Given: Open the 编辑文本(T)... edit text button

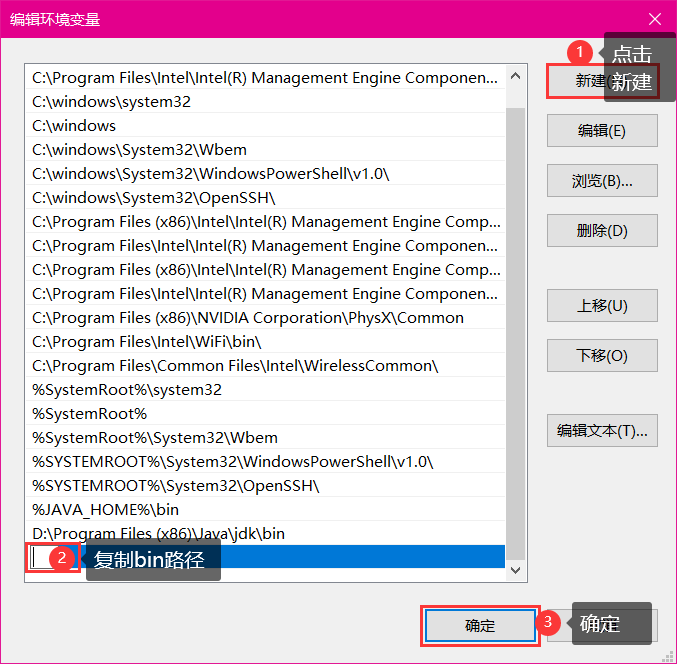Looking at the screenshot, I should (x=602, y=430).
